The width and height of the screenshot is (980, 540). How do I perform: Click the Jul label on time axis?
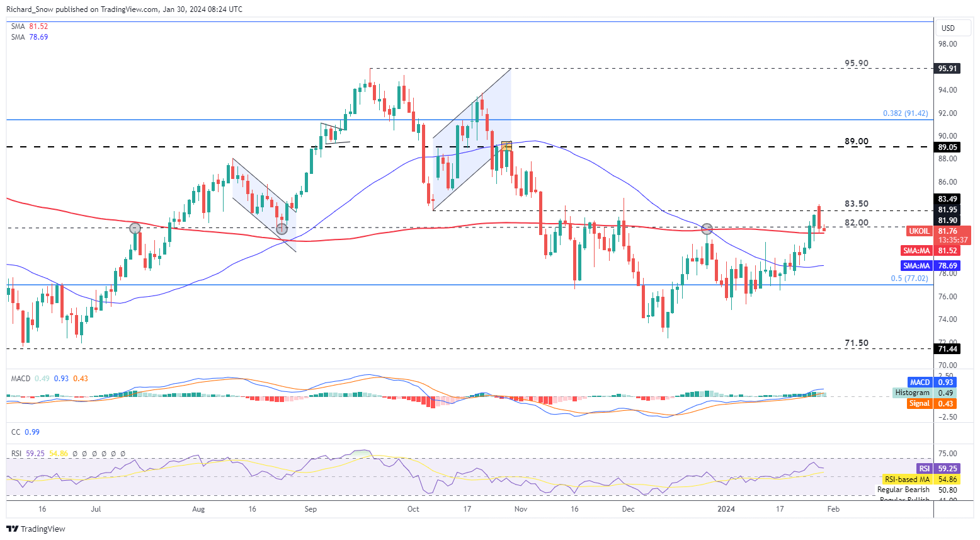tap(96, 508)
